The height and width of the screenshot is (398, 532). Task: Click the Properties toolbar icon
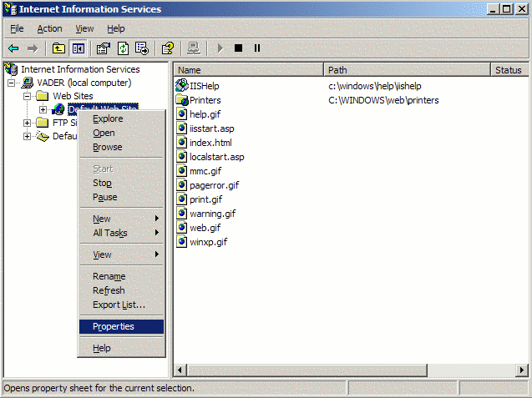(x=104, y=48)
